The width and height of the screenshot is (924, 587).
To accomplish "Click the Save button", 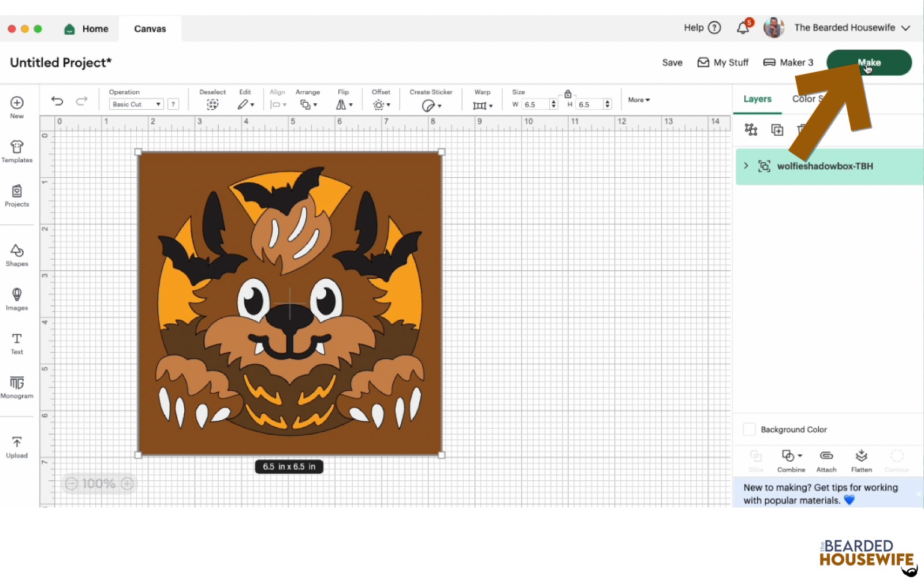I will pos(672,62).
